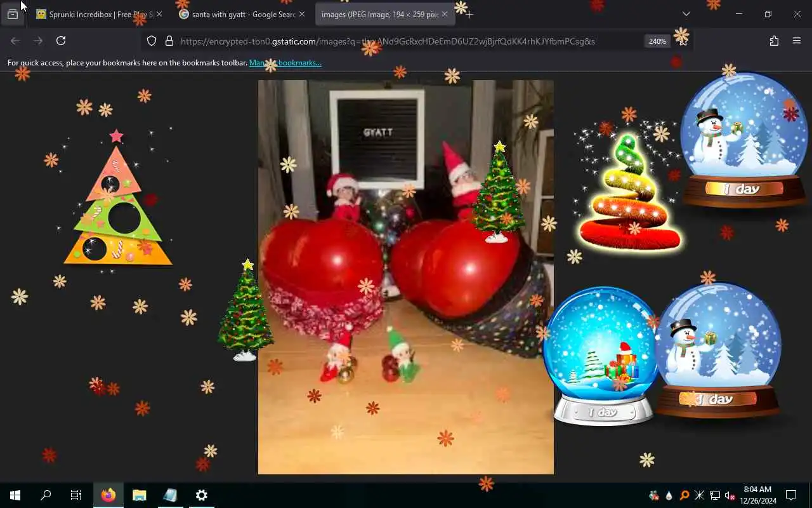
Task: Go forward one page
Action: (x=38, y=41)
